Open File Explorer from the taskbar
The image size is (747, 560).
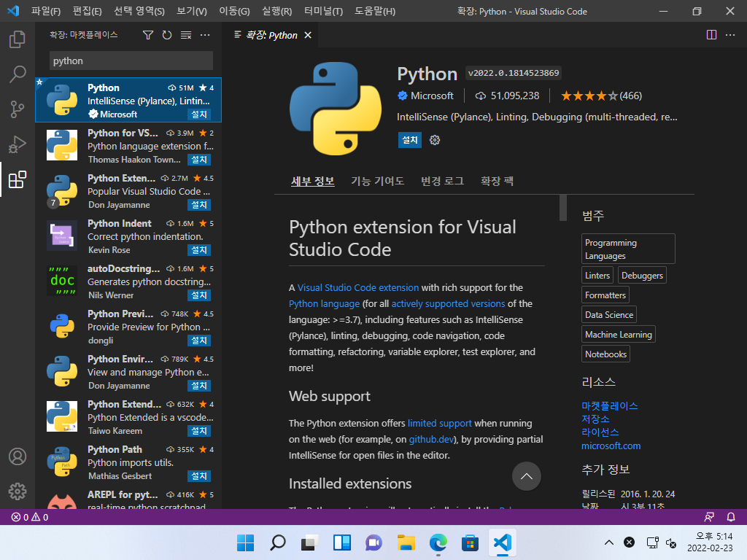coord(406,542)
